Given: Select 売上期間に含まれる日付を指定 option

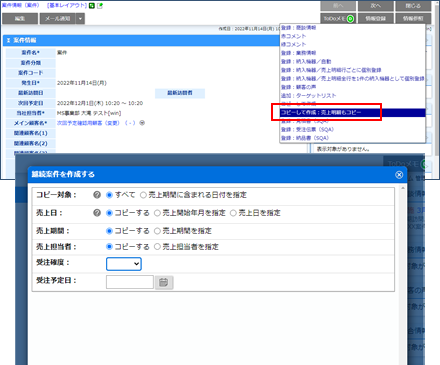Looking at the screenshot, I should (143, 195).
